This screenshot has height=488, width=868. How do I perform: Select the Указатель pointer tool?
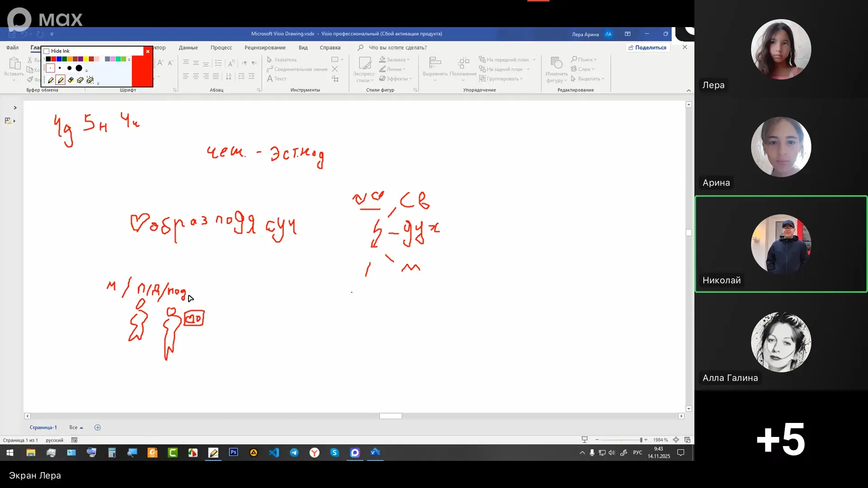coord(281,60)
